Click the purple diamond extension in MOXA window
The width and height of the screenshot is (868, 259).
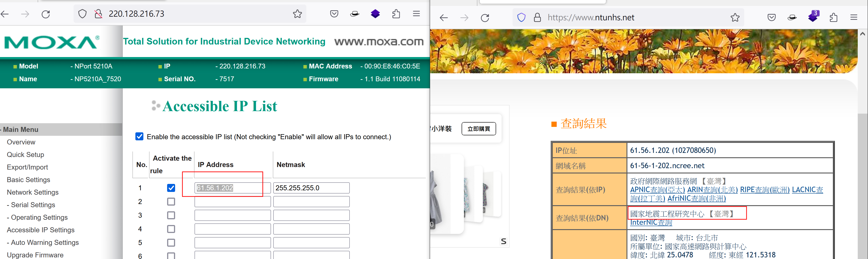pyautogui.click(x=375, y=14)
